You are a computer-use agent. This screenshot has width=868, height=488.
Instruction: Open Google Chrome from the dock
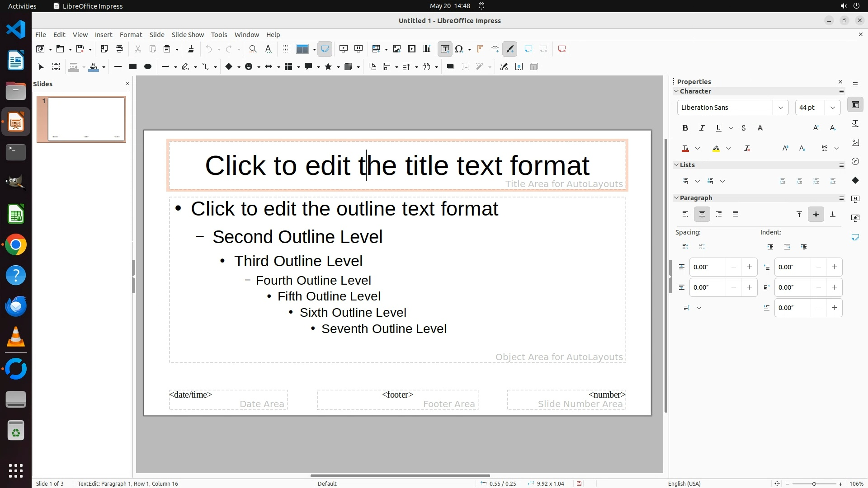(16, 245)
